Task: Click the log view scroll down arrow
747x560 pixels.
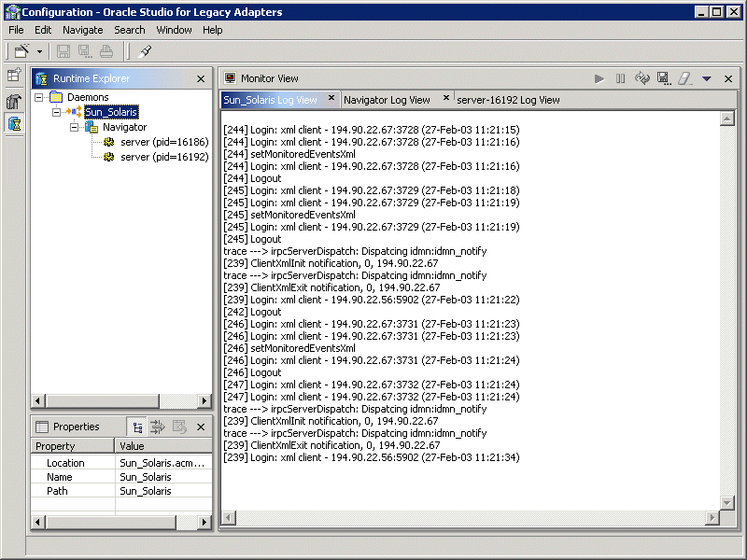Action: click(x=727, y=502)
